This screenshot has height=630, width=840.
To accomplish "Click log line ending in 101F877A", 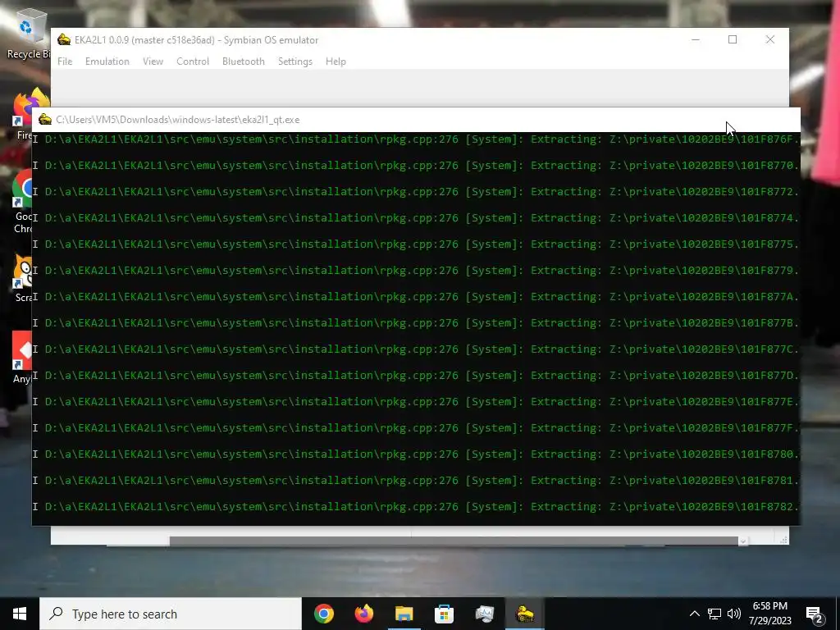I will (x=416, y=297).
